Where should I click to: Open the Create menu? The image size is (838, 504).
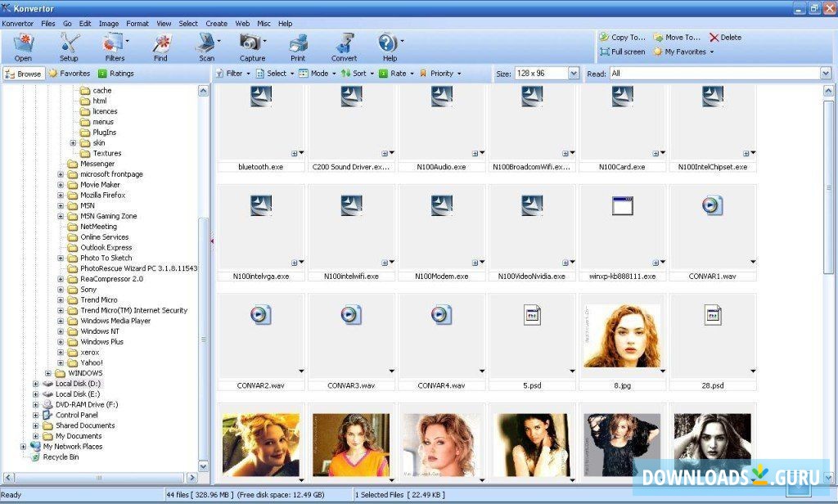click(x=216, y=24)
